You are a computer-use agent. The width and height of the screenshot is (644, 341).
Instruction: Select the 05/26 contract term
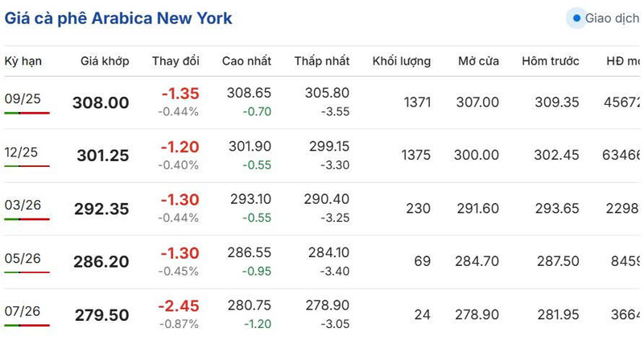[x=23, y=258]
